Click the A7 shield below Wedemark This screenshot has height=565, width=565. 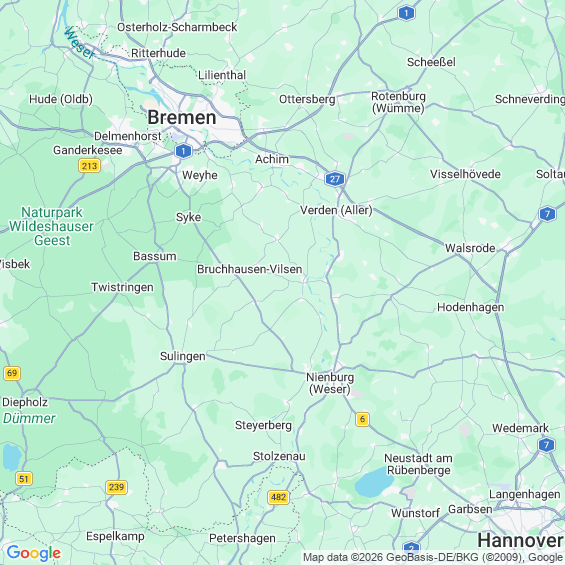[x=546, y=445]
